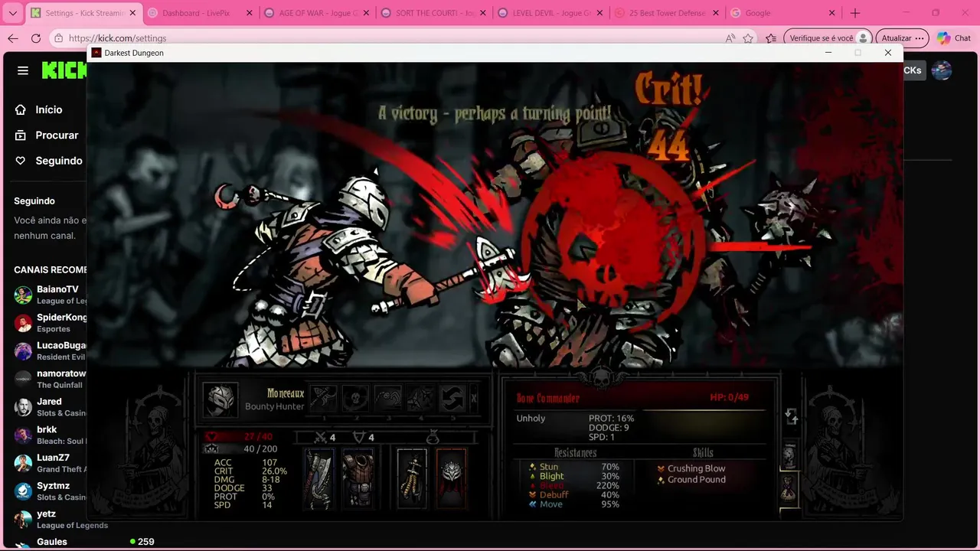Select the third combat skill icon

pyautogui.click(x=388, y=398)
